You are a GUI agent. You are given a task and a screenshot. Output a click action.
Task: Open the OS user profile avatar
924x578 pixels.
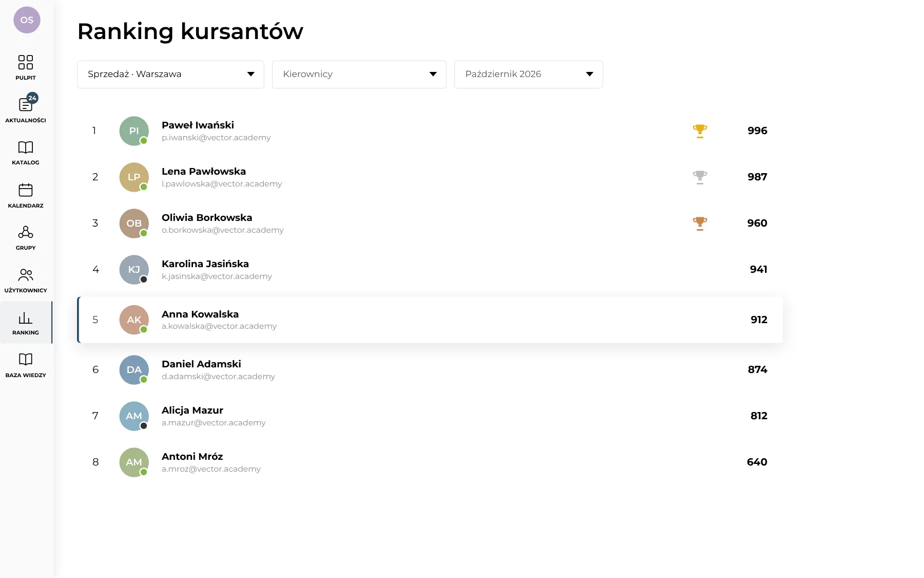coord(27,20)
